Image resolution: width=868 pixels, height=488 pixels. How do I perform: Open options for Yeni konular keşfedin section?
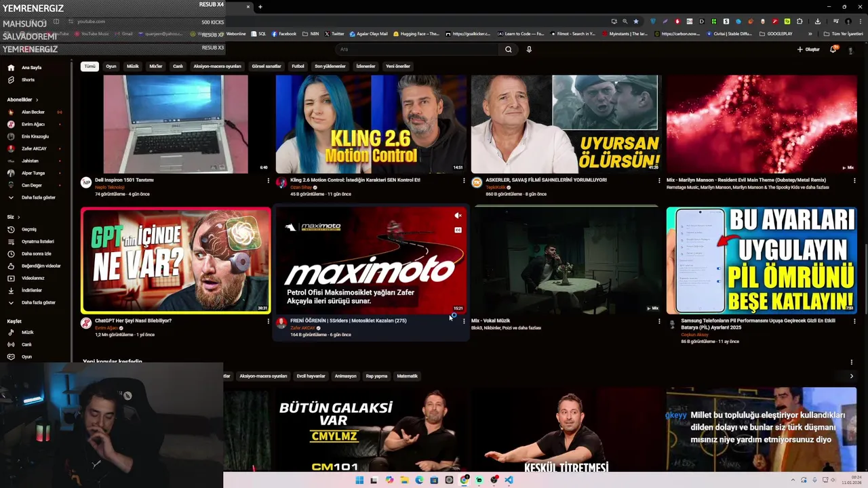852,362
